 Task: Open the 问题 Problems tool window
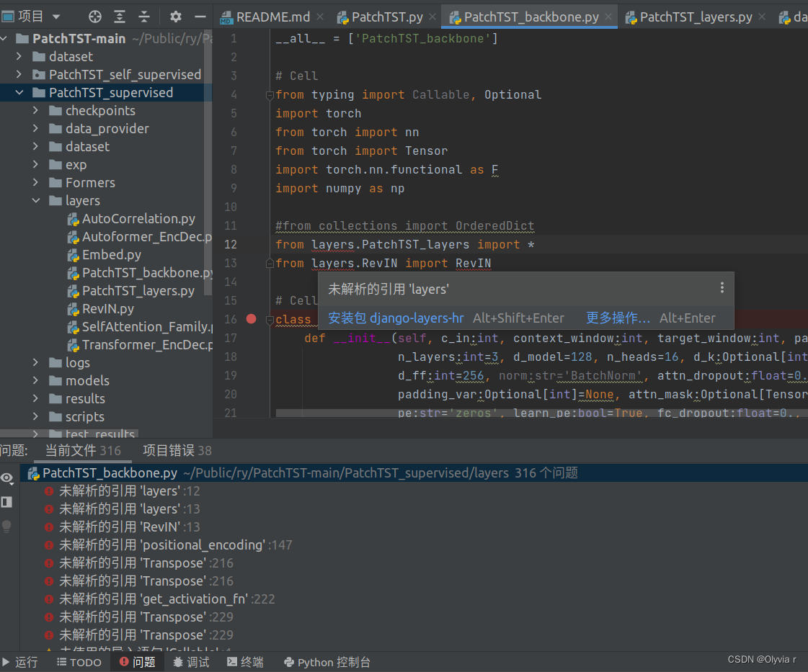coord(138,662)
